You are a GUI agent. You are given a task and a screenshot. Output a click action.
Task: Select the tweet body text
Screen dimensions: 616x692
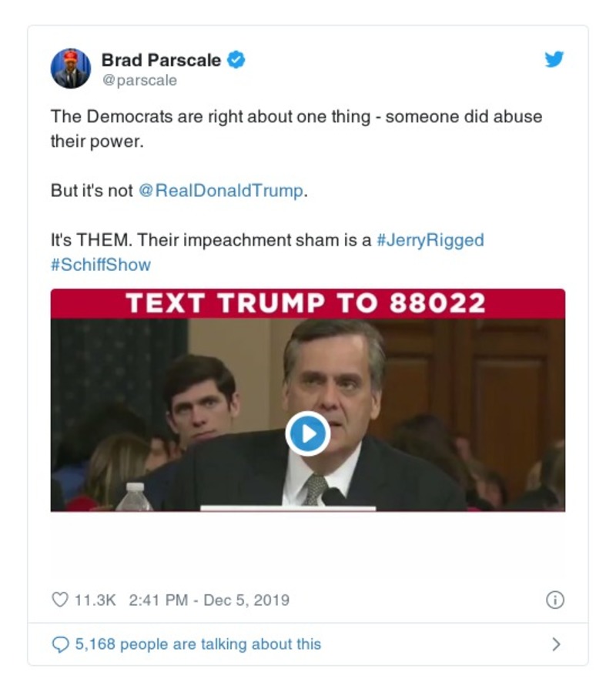pos(296,117)
